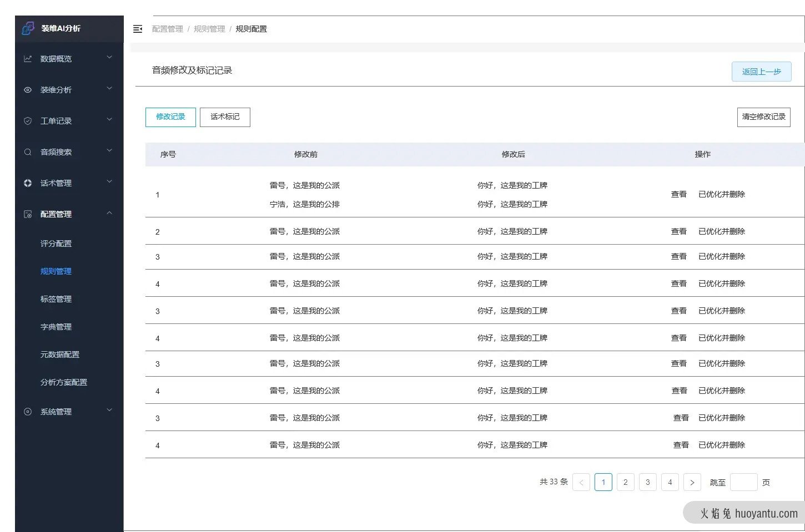
Task: Focus the 跳至 page number input
Action: [x=744, y=482]
